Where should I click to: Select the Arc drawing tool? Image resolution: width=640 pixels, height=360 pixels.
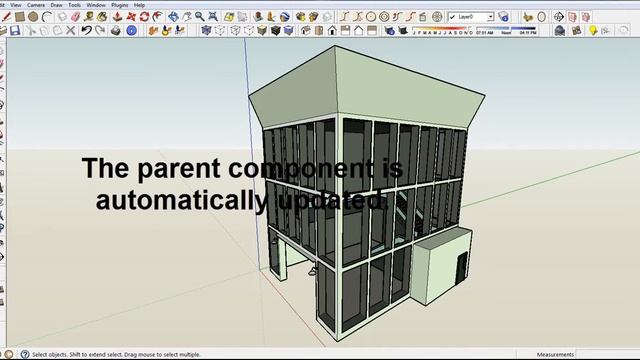[47, 17]
